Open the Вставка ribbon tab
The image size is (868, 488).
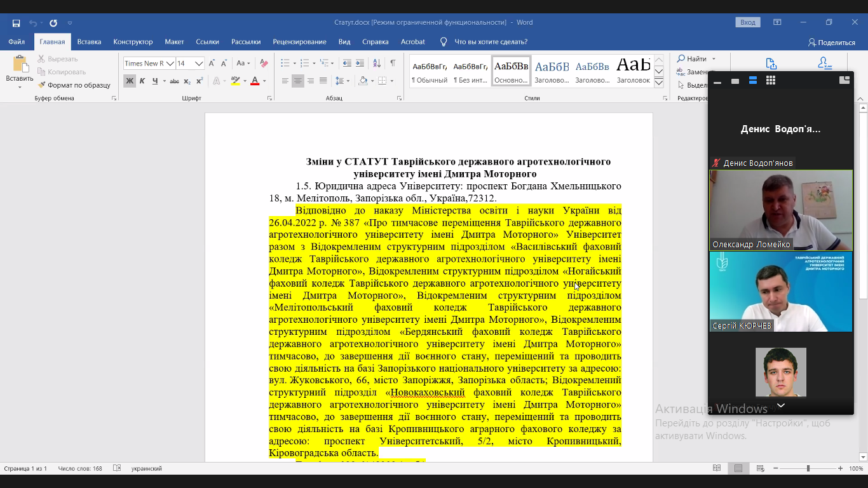89,42
